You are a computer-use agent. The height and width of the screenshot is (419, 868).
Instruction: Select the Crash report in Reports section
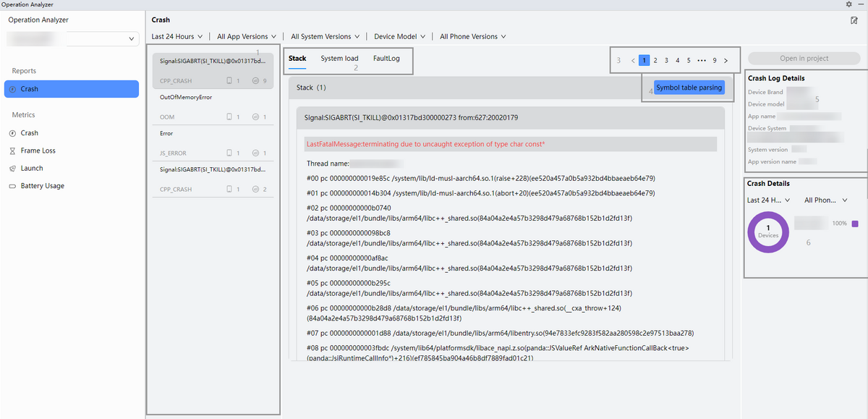coord(71,89)
